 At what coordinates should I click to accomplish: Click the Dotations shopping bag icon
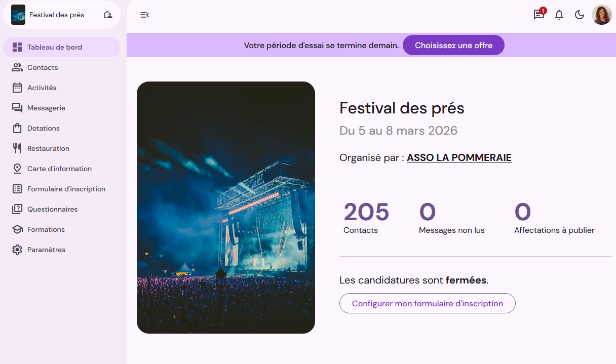17,128
